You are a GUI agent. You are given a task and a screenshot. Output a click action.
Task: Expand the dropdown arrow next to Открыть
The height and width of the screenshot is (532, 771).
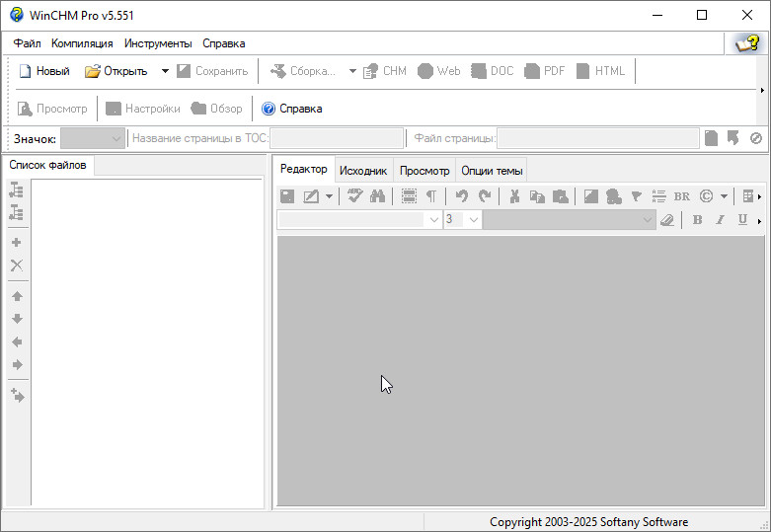coord(165,71)
